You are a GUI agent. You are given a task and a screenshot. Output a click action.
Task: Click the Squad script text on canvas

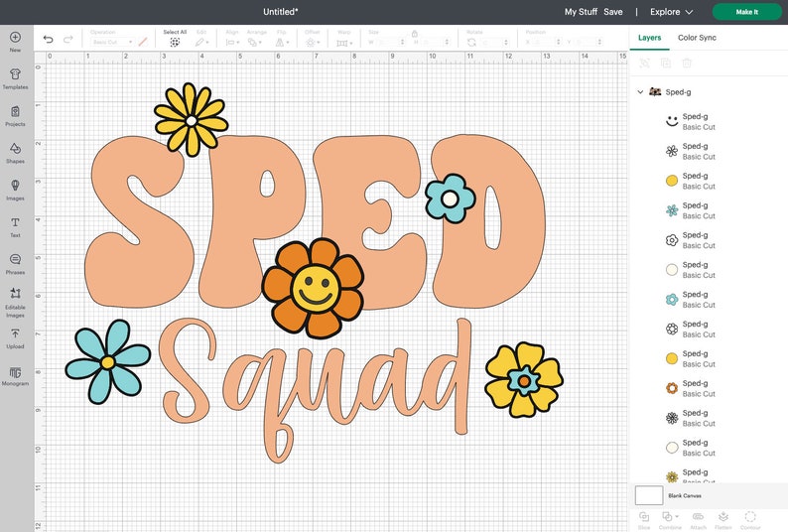(316, 390)
